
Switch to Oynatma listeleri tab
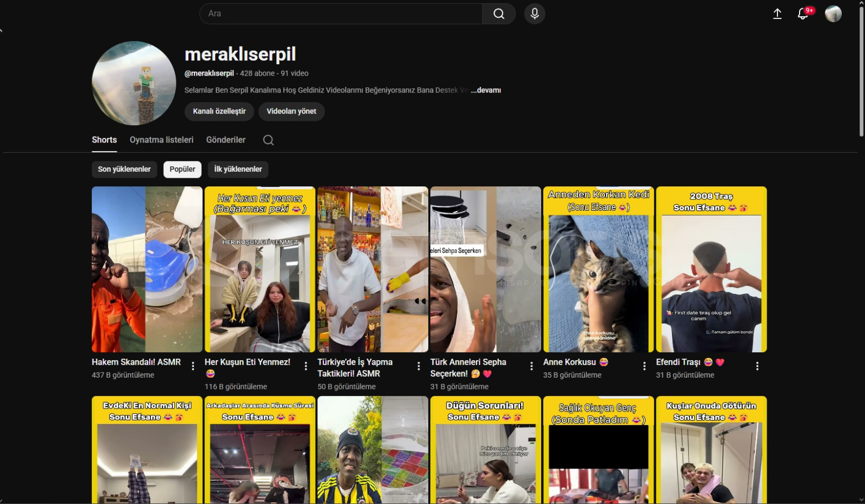[x=162, y=140]
